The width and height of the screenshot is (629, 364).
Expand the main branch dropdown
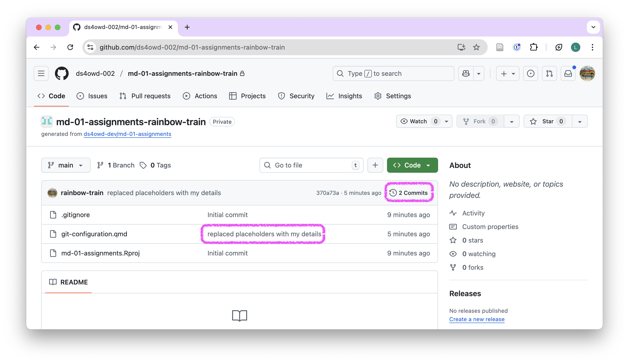(x=66, y=165)
